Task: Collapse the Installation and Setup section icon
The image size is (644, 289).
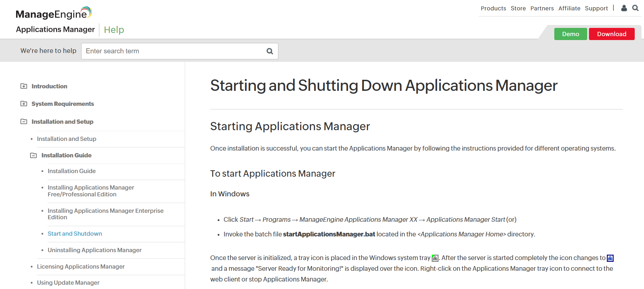Action: [x=24, y=122]
